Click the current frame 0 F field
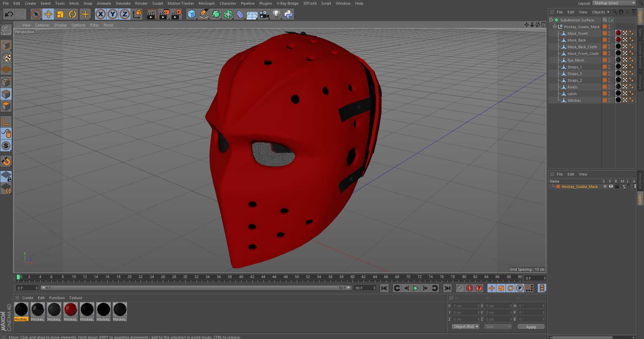This screenshot has height=339, width=644. tap(28, 288)
